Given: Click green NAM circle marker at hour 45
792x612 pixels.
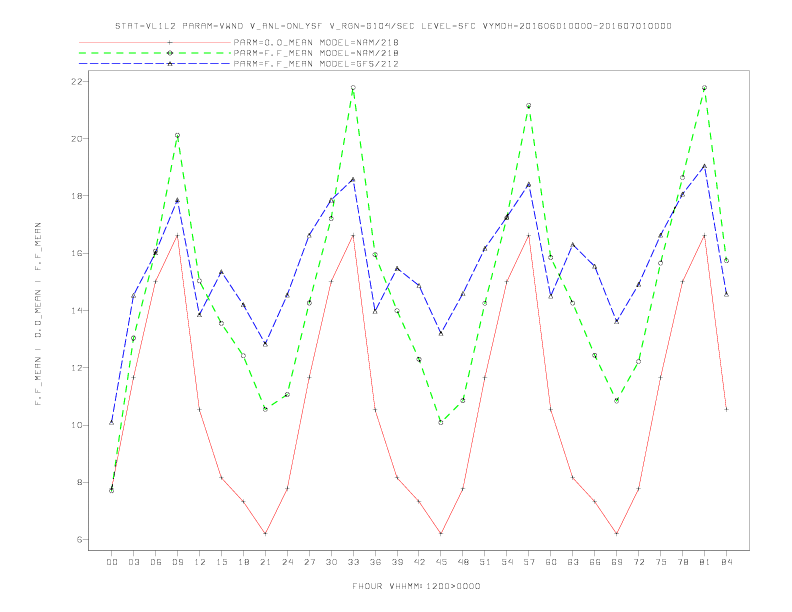Looking at the screenshot, I should tap(441, 423).
